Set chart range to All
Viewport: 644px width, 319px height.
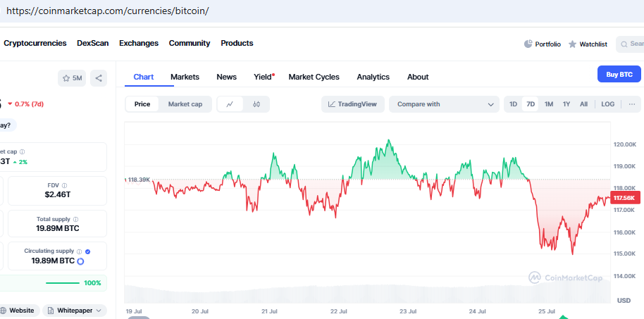583,104
